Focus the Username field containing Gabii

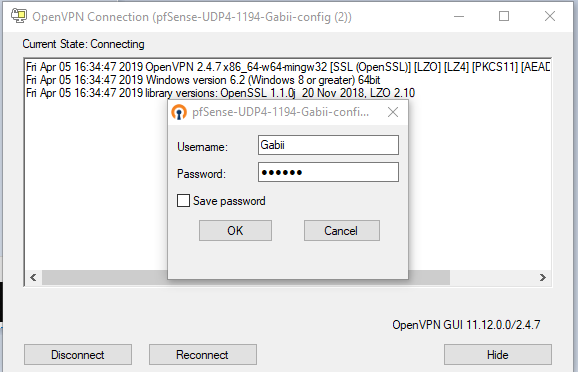(328, 145)
